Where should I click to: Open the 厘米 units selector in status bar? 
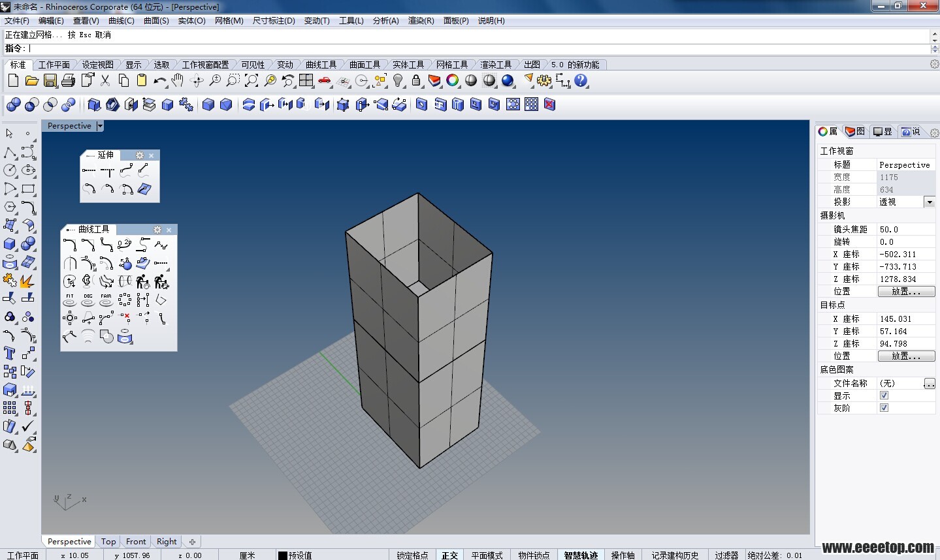247,555
